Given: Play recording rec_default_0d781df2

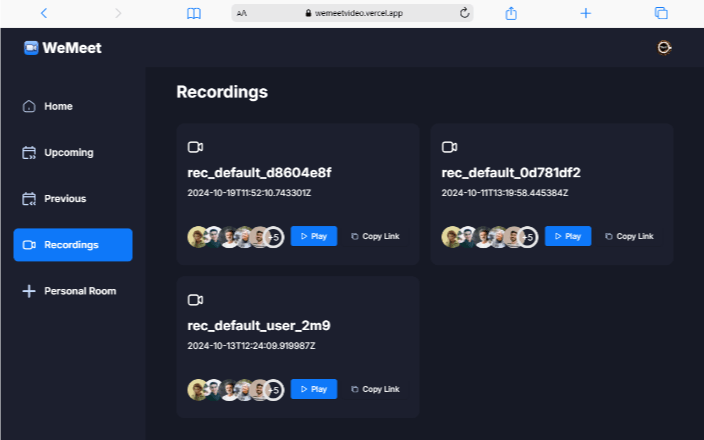Looking at the screenshot, I should point(567,237).
